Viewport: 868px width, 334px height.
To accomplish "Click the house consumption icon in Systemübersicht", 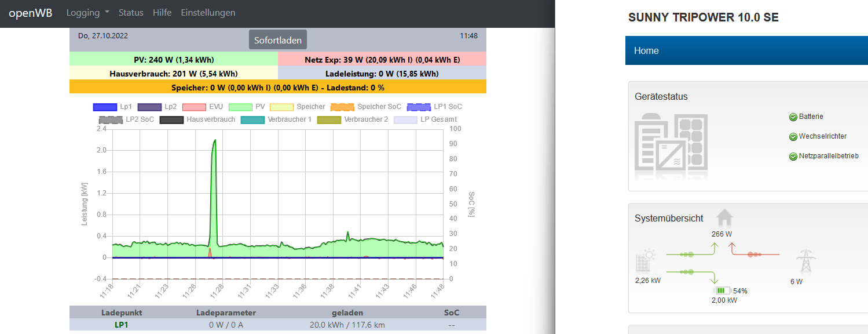I will (x=725, y=217).
